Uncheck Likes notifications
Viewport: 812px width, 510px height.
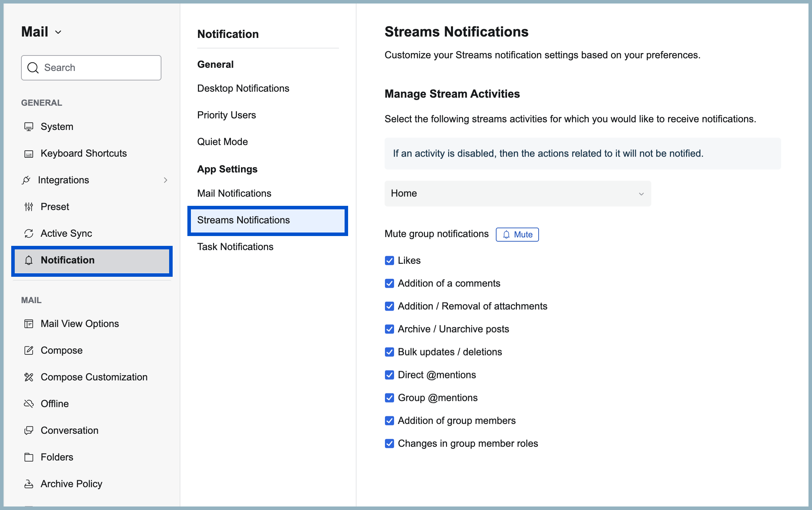tap(390, 260)
